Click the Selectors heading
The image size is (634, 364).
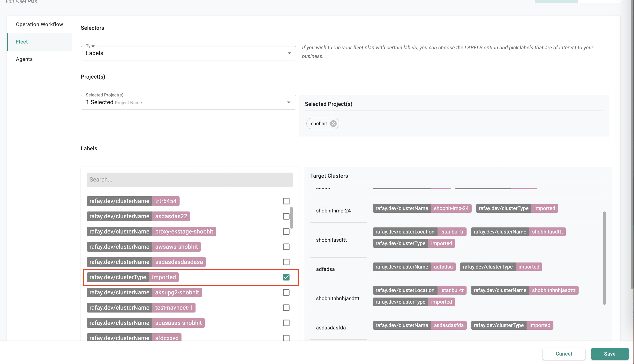click(92, 28)
